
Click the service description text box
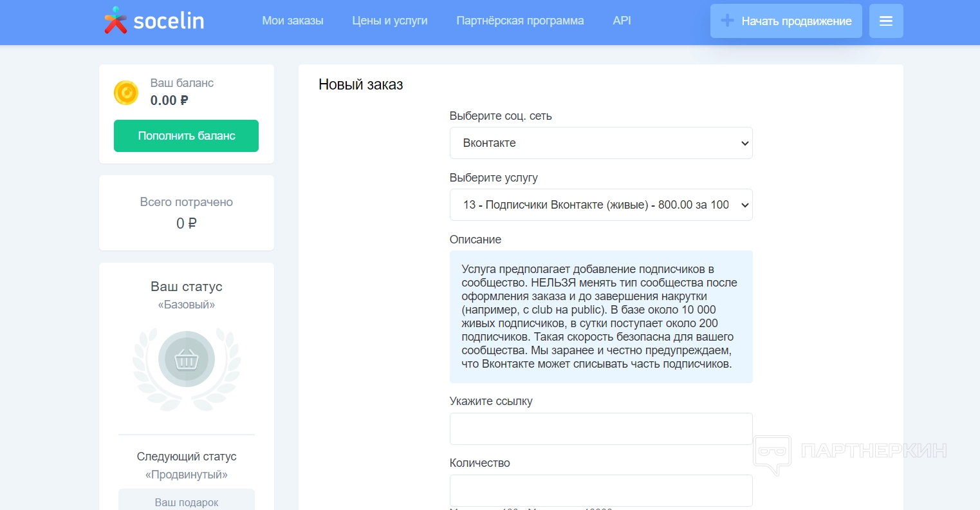601,317
